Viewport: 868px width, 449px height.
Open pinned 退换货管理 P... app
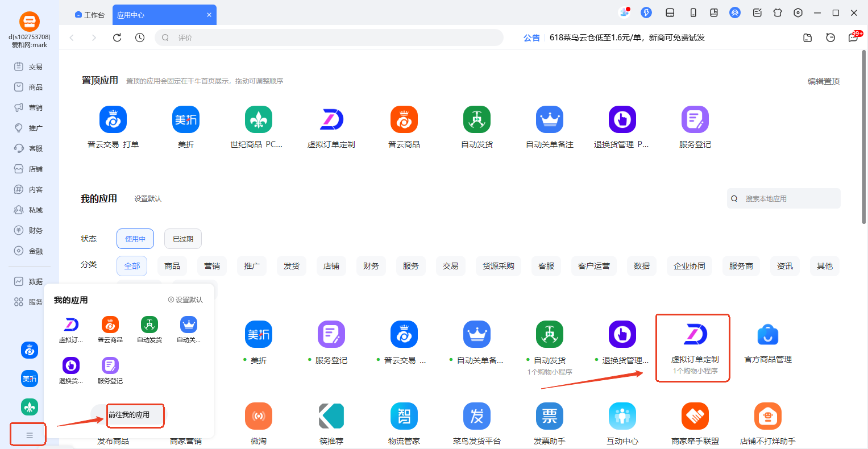(622, 120)
